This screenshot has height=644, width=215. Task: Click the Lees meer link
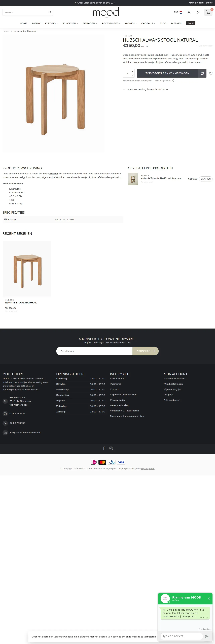195,62
